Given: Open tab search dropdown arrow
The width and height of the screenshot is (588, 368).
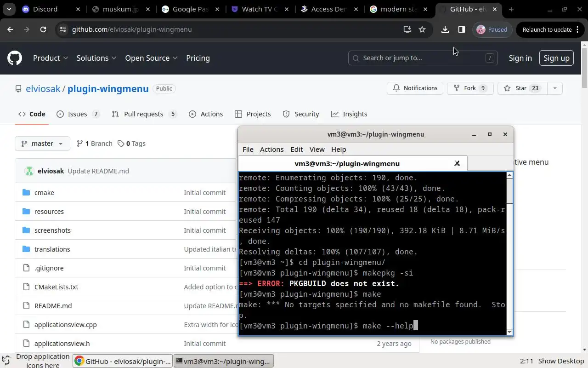Looking at the screenshot, I should [9, 9].
